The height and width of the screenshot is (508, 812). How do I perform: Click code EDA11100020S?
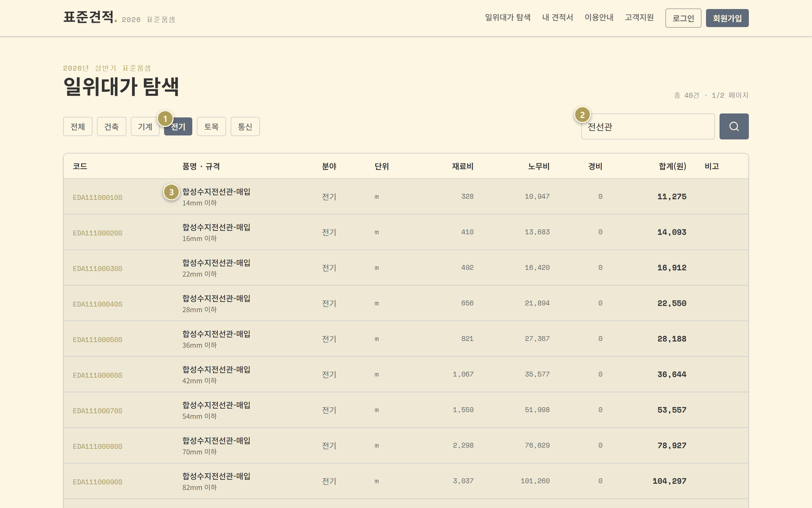click(98, 233)
